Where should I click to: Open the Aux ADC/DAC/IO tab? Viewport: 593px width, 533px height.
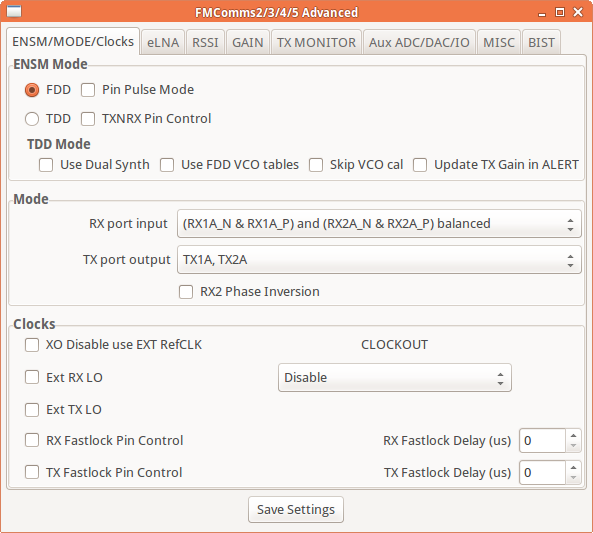point(419,42)
